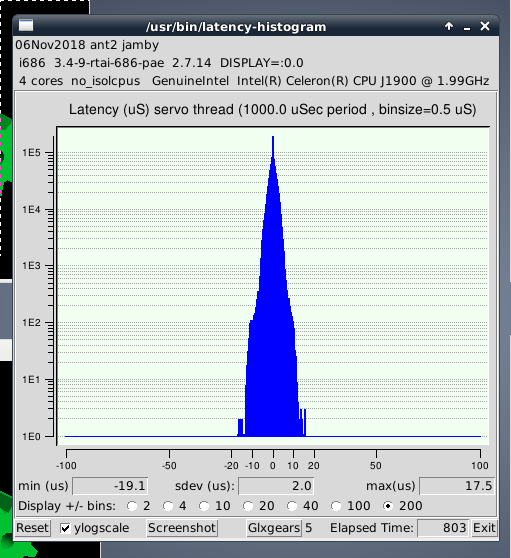
Task: Select the 10 bins radio button
Action: [x=204, y=506]
